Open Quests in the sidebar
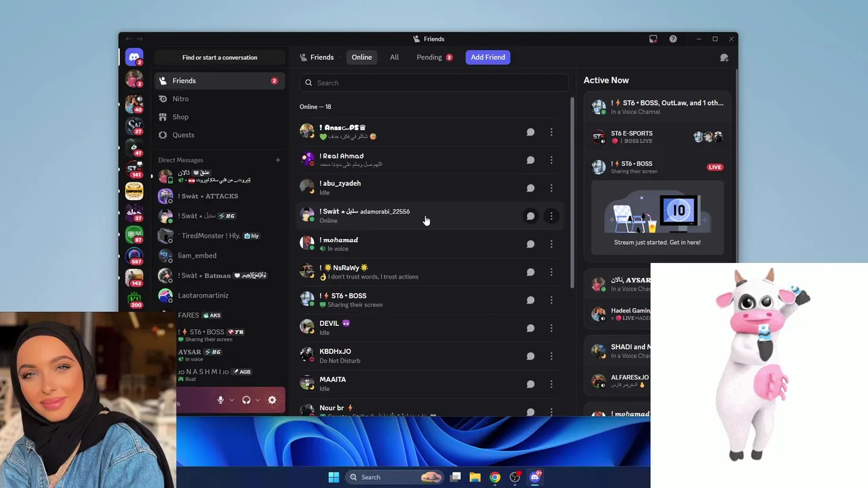 [219, 135]
